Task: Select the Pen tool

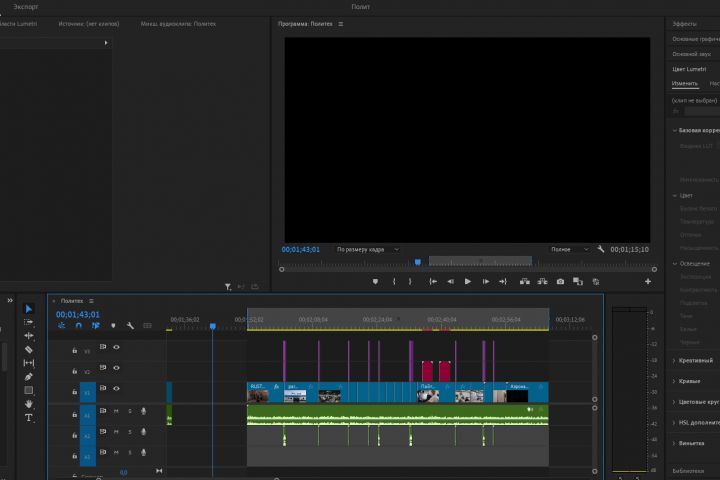Action: [x=28, y=376]
